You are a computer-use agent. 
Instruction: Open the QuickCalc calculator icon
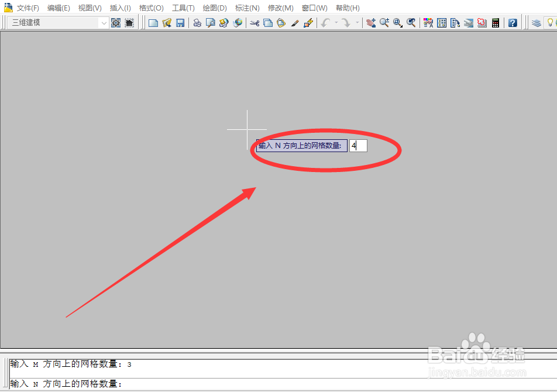[x=496, y=23]
